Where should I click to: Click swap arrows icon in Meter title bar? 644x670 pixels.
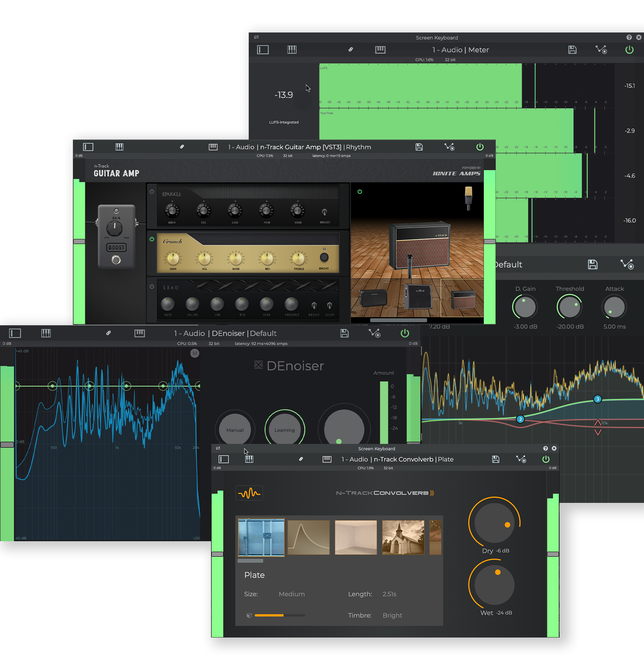pyautogui.click(x=256, y=37)
